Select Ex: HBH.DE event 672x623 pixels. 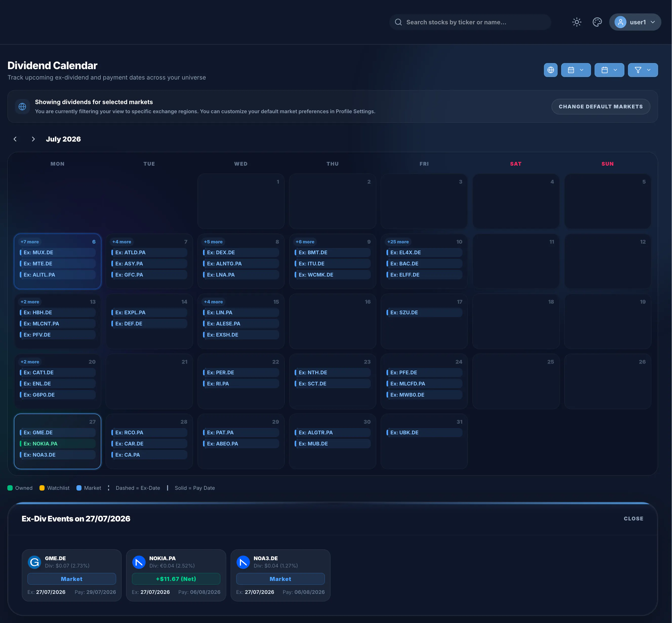pos(58,313)
